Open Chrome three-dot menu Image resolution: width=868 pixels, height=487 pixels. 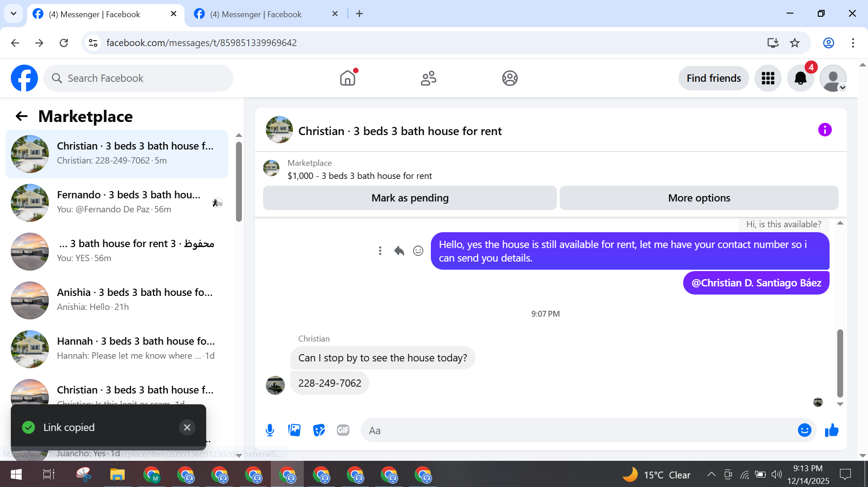[853, 42]
